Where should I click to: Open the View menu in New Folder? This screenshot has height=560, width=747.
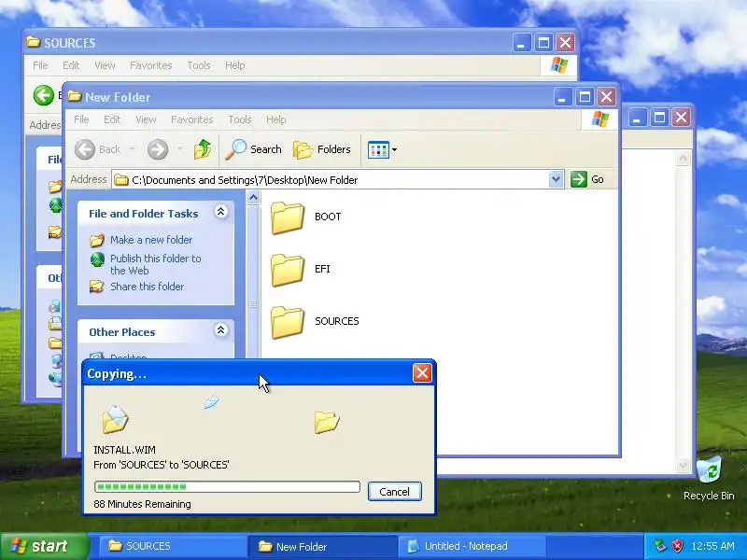click(x=146, y=119)
